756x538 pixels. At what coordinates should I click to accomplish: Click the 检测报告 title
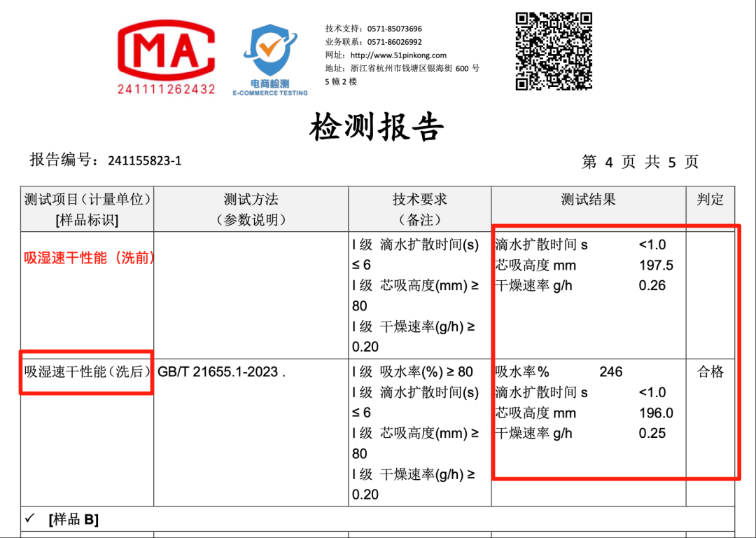(x=377, y=127)
